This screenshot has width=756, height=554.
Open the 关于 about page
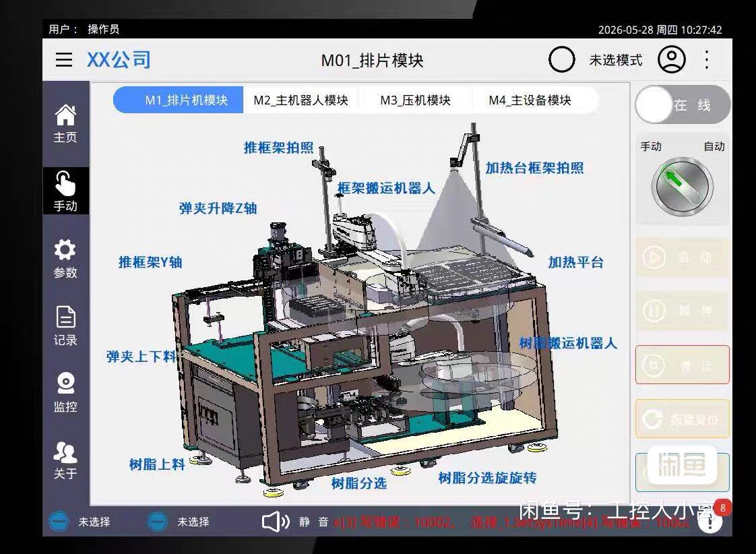(x=65, y=460)
